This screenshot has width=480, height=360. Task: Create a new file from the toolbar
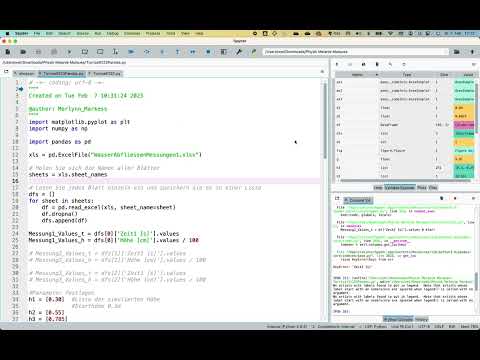[x=8, y=52]
